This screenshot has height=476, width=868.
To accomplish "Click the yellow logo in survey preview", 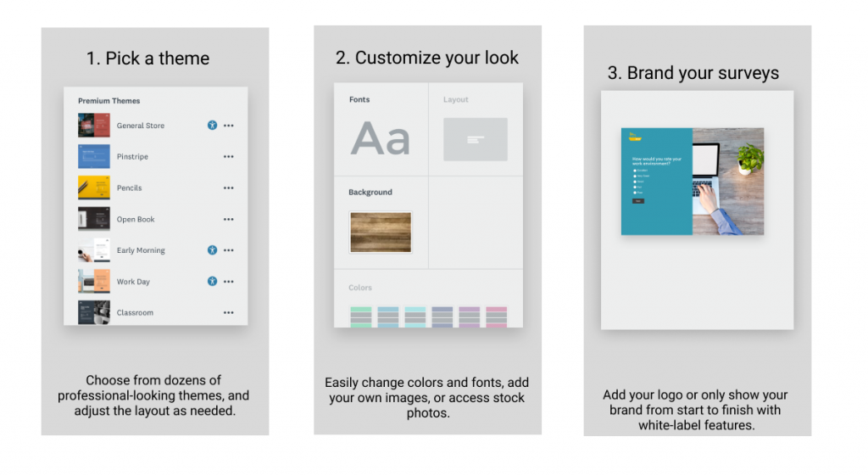I will 634,137.
